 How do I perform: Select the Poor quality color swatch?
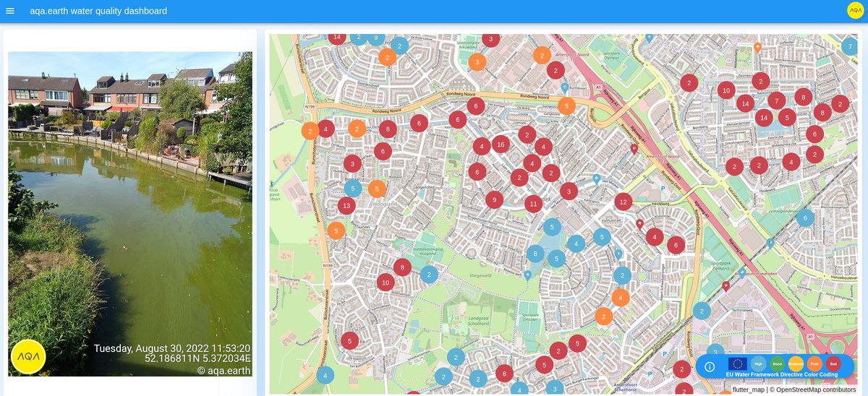click(814, 364)
